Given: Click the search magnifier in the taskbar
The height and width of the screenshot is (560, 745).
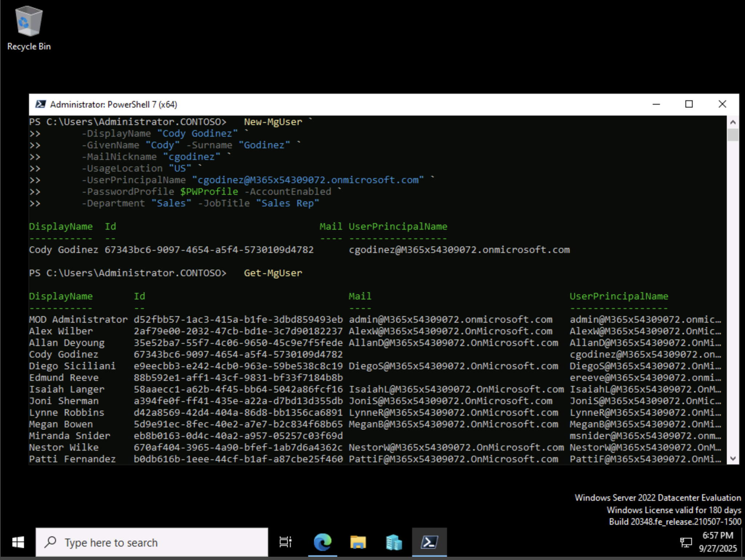Looking at the screenshot, I should pyautogui.click(x=51, y=542).
